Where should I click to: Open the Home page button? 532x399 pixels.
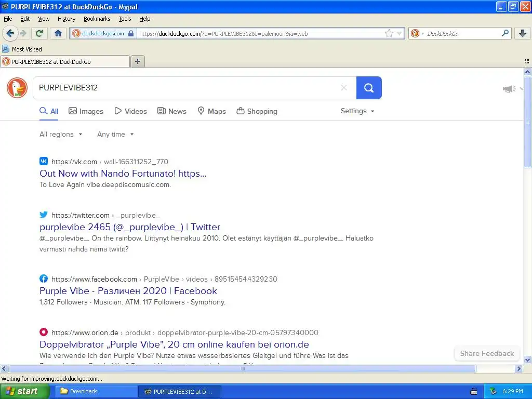pos(58,33)
